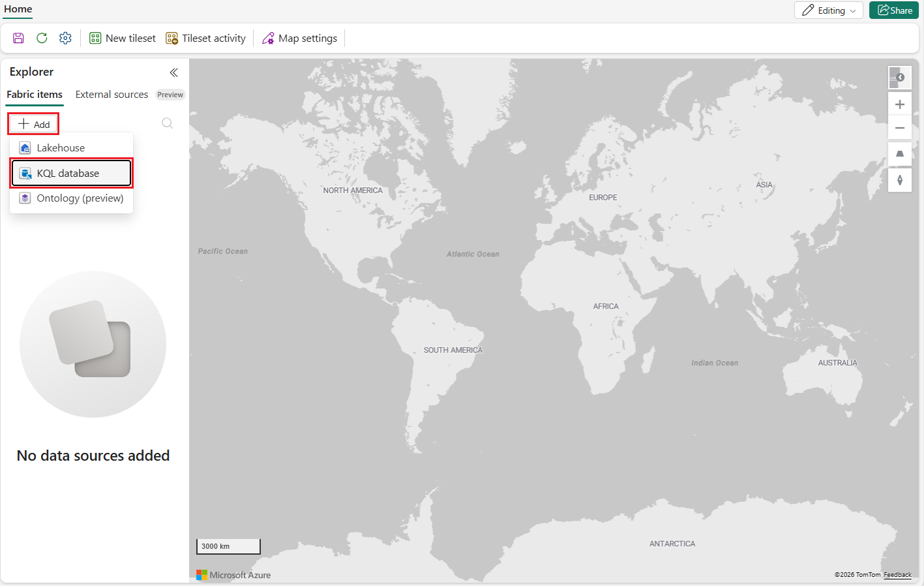Create a New tileset
924x586 pixels.
click(122, 38)
